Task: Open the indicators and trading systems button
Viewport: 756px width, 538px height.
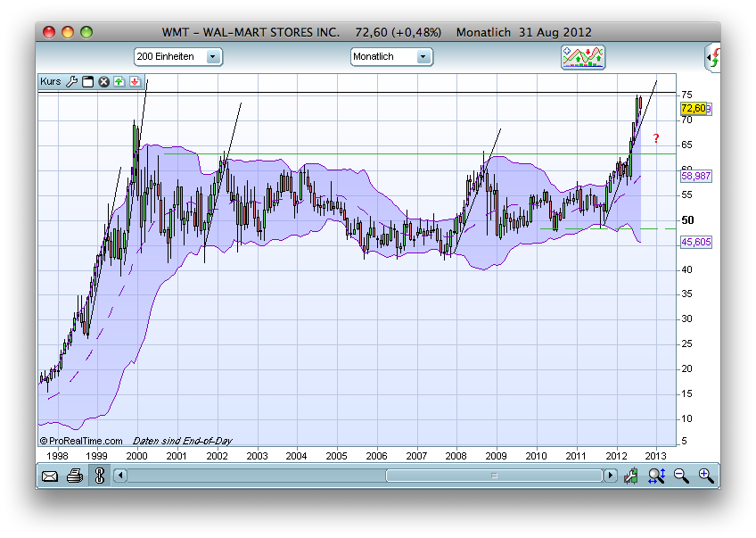Action: click(583, 57)
